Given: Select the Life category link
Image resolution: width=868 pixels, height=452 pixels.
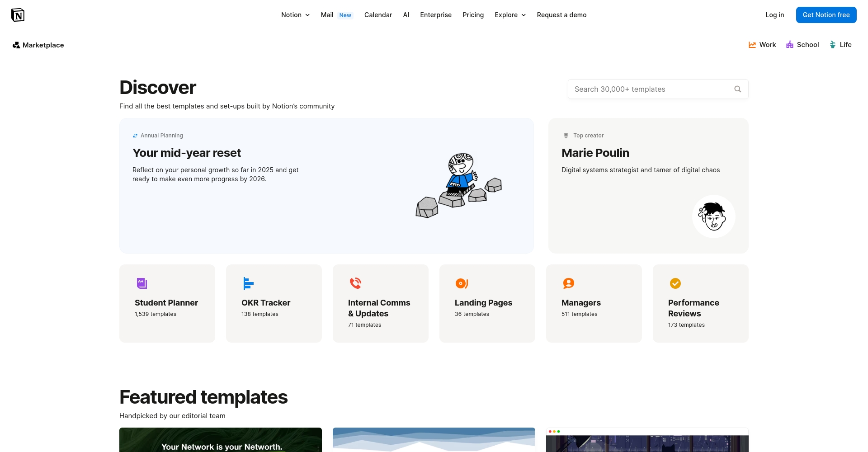Looking at the screenshot, I should pyautogui.click(x=840, y=45).
